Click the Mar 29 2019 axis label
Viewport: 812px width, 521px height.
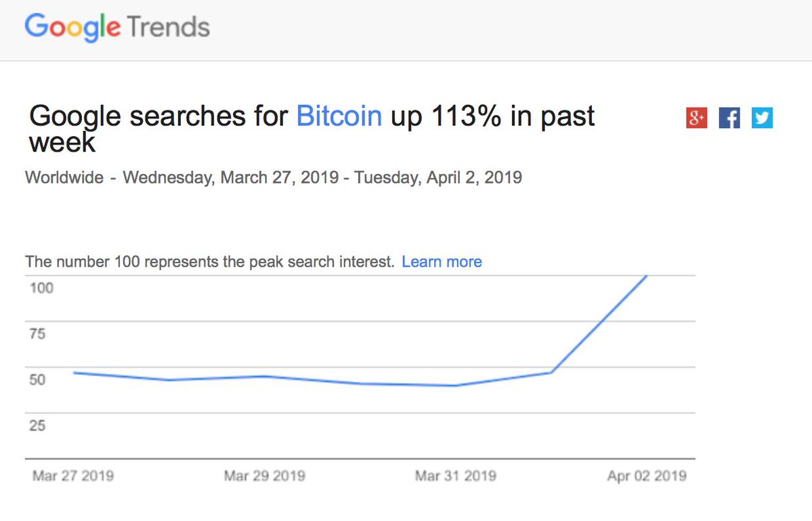coord(264,476)
